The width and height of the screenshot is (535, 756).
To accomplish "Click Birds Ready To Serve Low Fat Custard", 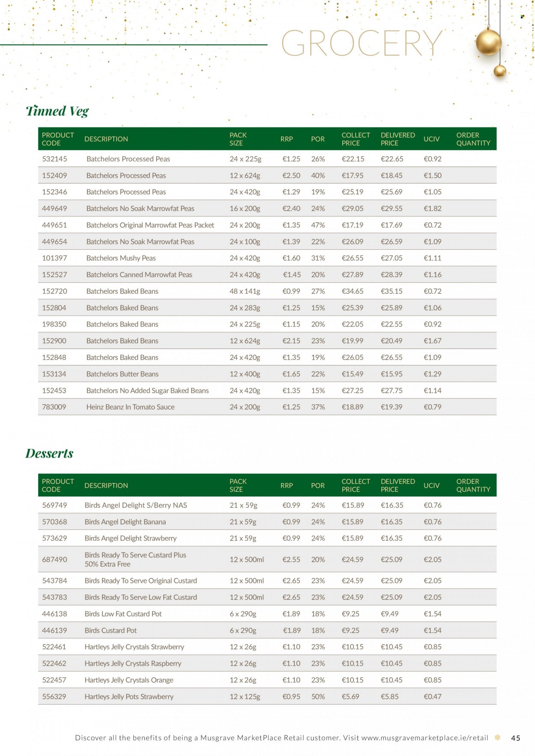I will [141, 597].
